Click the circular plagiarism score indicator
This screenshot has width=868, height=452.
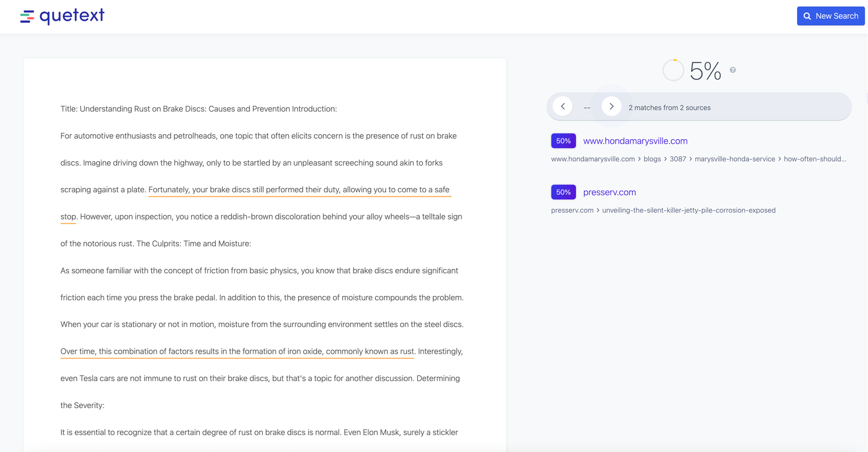[673, 70]
